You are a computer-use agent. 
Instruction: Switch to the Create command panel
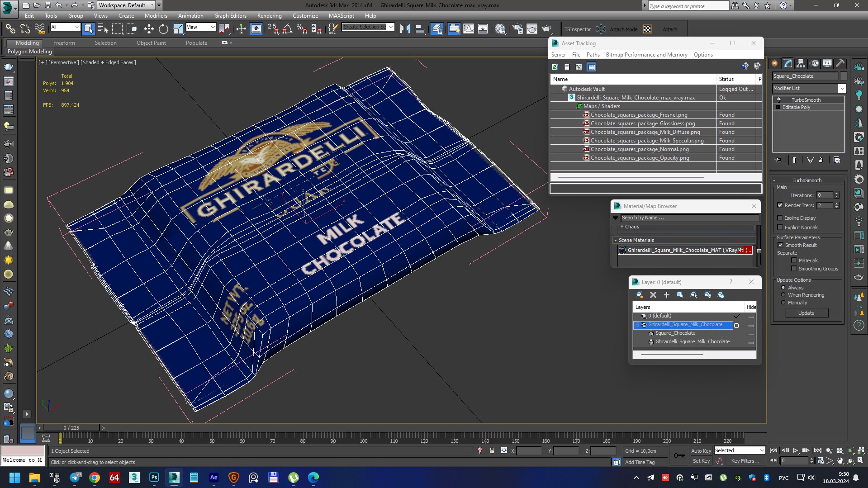click(x=775, y=63)
